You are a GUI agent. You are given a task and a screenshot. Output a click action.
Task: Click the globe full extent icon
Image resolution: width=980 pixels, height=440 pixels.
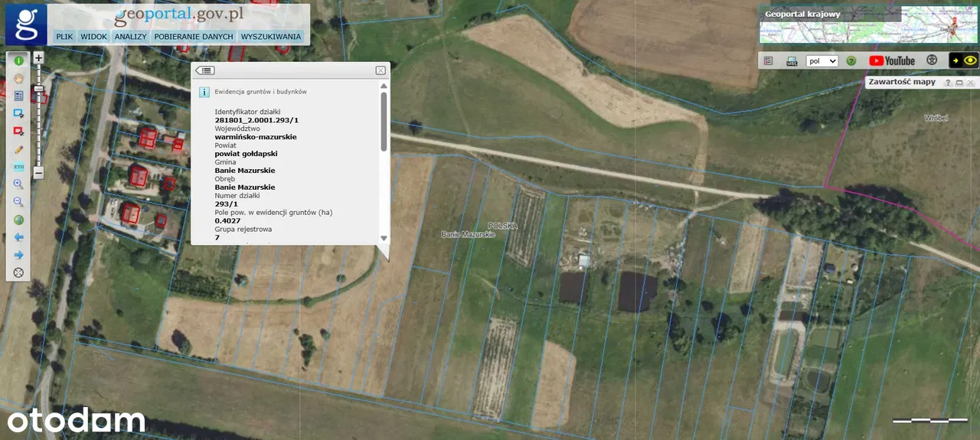18,220
